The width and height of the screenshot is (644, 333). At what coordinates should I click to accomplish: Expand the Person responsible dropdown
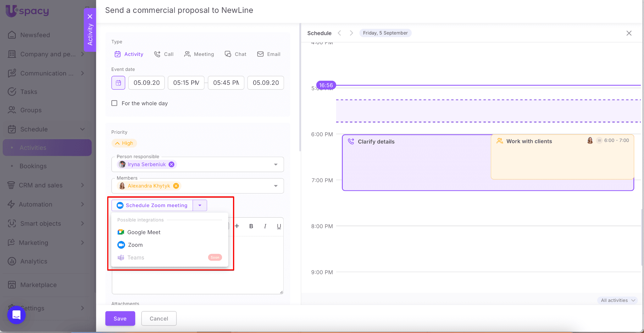click(x=275, y=165)
